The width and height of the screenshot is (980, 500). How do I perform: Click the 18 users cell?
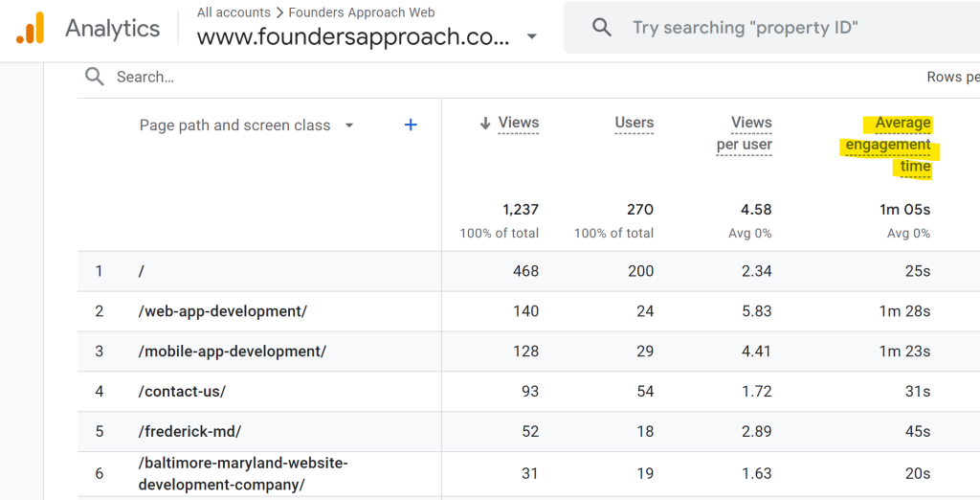(x=645, y=431)
